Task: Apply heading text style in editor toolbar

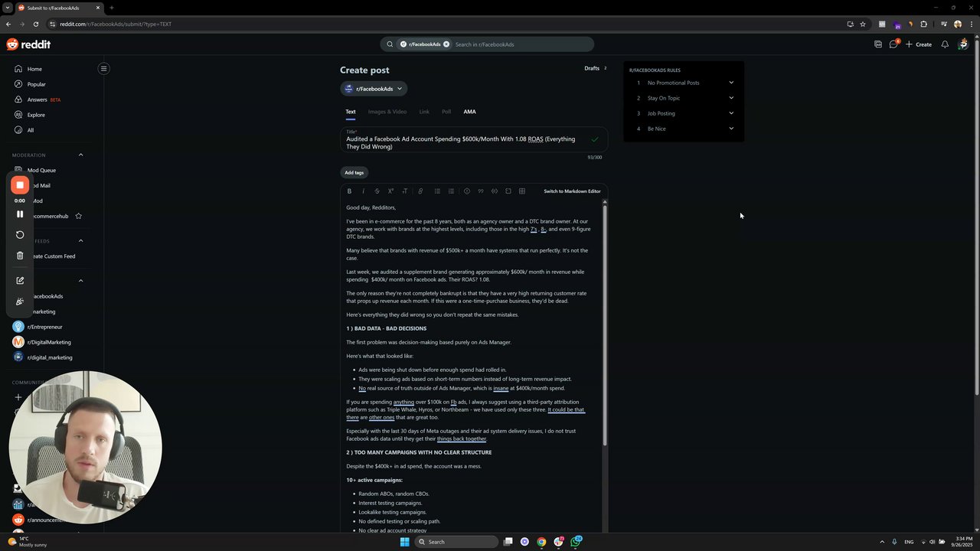Action: (x=404, y=191)
